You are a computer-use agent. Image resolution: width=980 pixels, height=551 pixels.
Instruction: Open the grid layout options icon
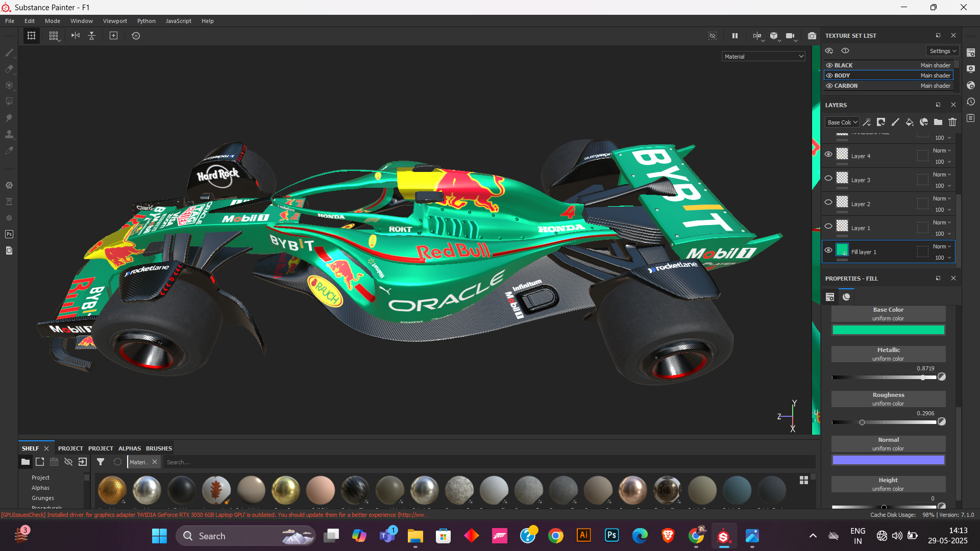54,36
